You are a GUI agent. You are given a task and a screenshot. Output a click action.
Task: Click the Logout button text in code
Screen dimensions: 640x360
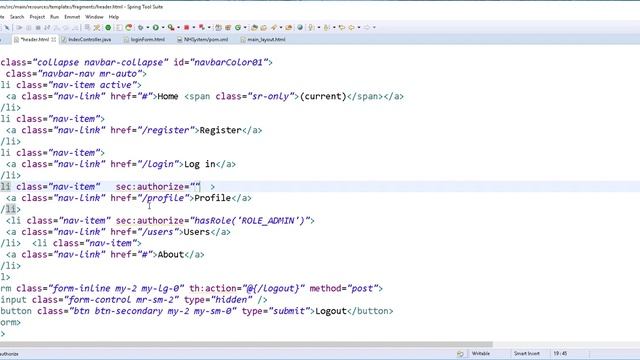tap(331, 311)
